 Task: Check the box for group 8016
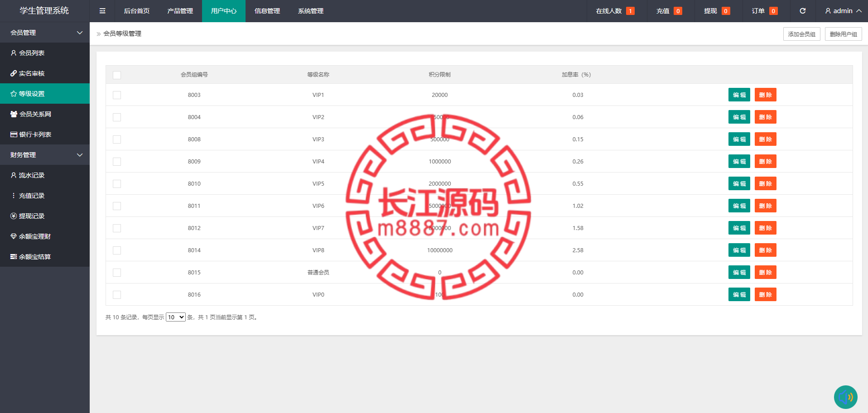117,295
